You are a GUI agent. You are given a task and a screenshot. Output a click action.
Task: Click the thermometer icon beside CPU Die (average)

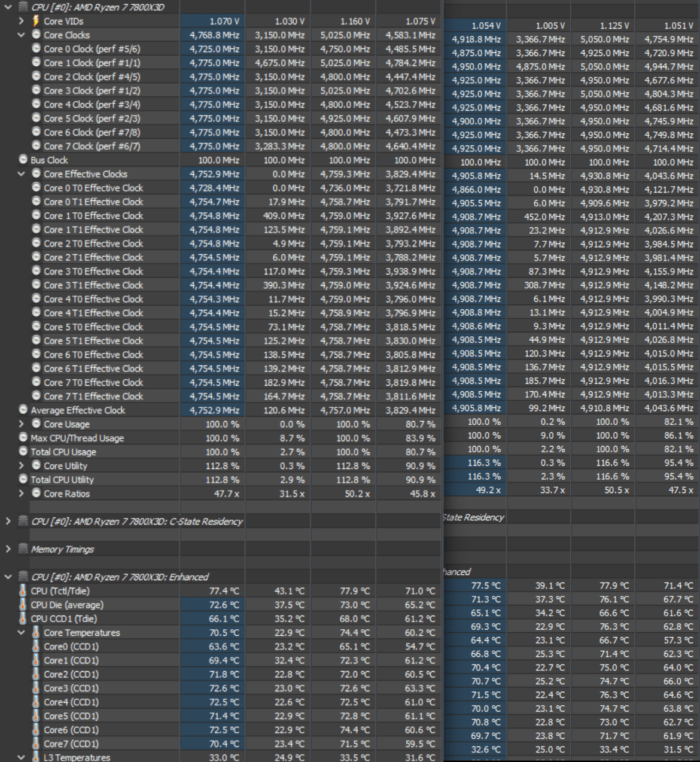(x=23, y=604)
